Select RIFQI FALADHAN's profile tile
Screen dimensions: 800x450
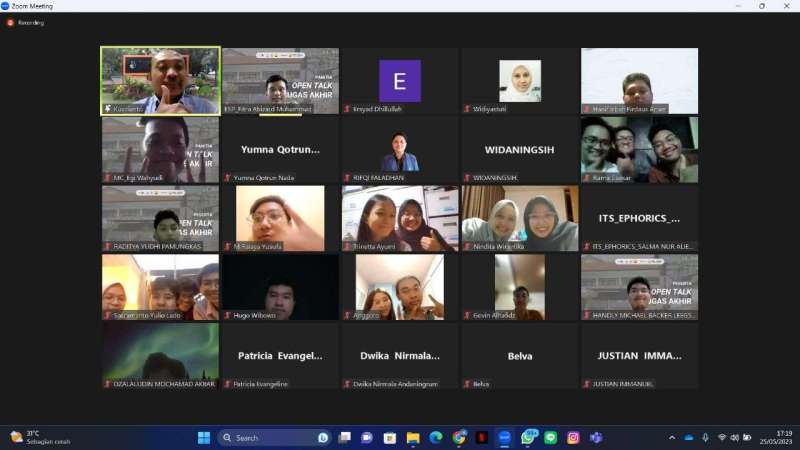tap(400, 149)
